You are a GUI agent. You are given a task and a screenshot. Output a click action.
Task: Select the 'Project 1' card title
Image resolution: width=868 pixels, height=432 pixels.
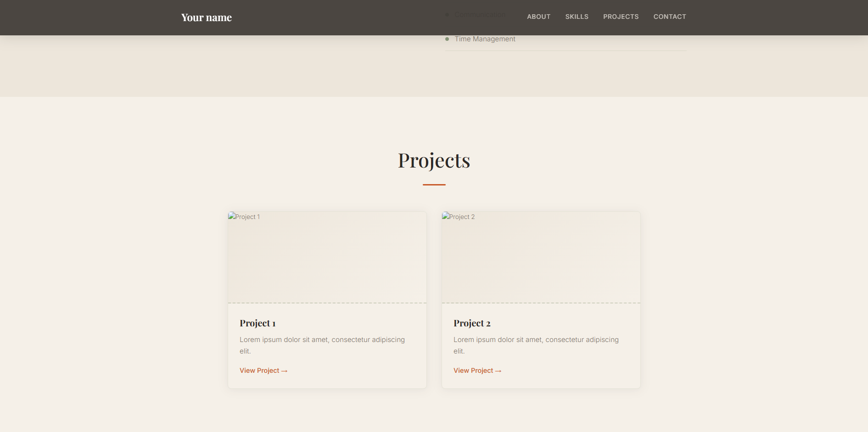tap(258, 323)
